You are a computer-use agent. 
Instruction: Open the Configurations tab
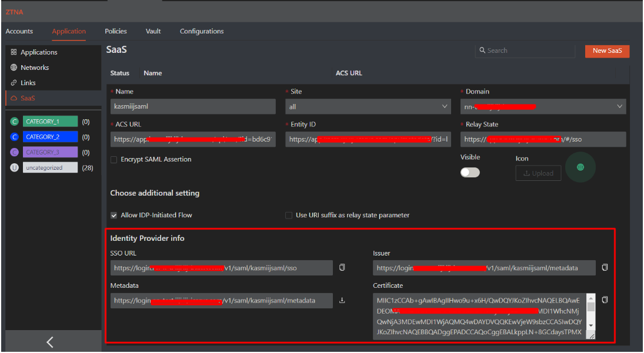pyautogui.click(x=202, y=31)
